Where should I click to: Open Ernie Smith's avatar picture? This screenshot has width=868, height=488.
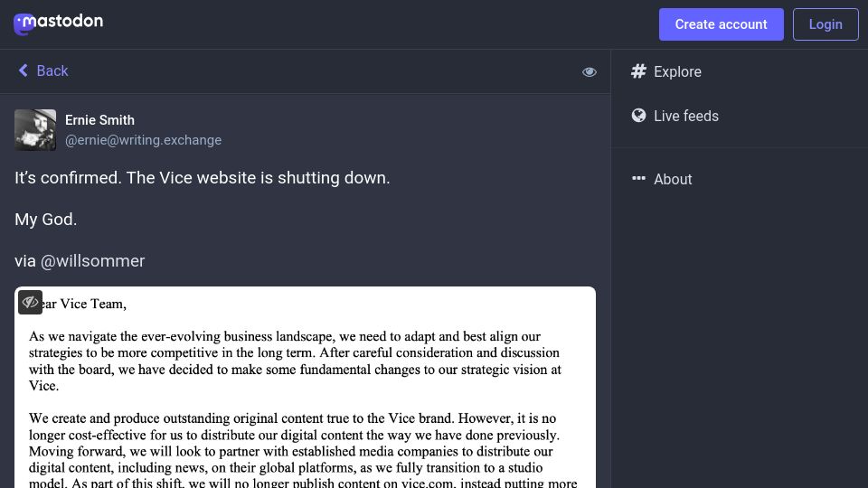(x=35, y=129)
